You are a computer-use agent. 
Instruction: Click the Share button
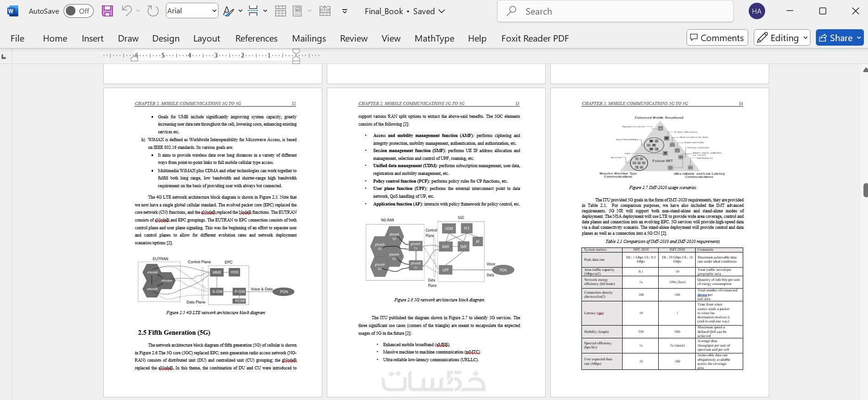click(839, 38)
